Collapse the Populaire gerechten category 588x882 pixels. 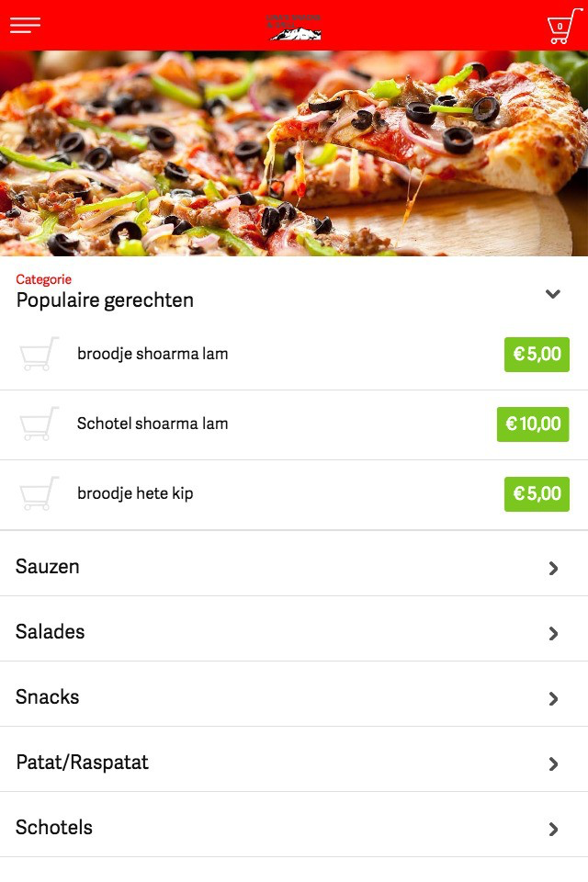(553, 294)
